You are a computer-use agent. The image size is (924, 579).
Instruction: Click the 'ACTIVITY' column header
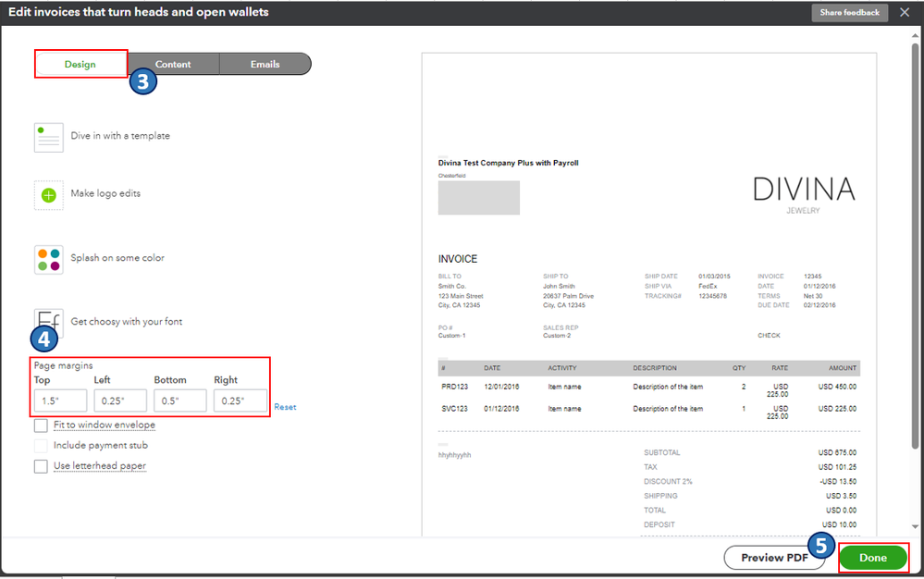pyautogui.click(x=562, y=368)
